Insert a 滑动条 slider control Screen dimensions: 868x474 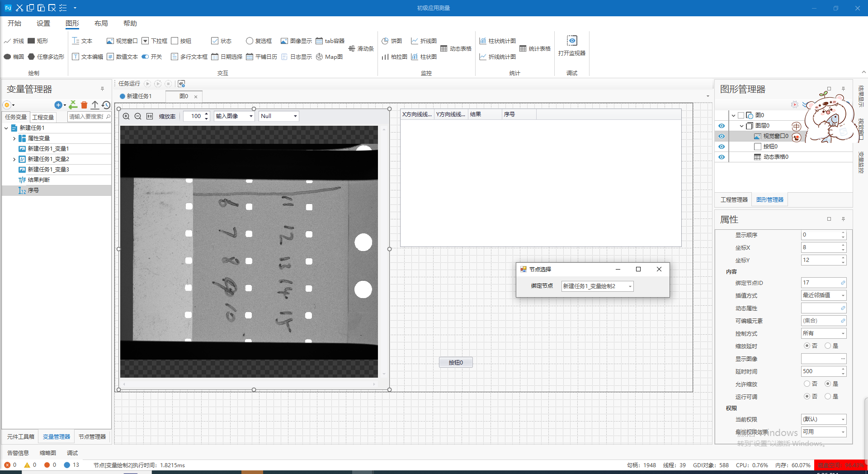[361, 49]
